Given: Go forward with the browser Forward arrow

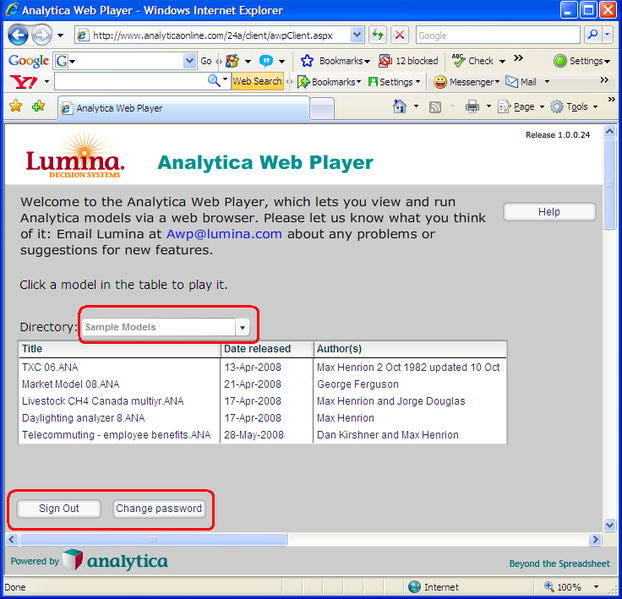Looking at the screenshot, I should click(x=42, y=35).
